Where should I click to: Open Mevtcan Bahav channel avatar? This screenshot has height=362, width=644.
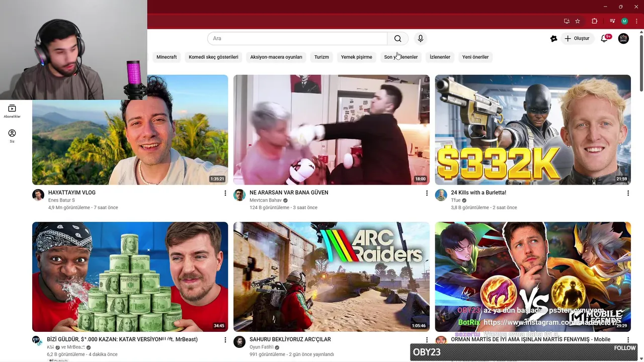pyautogui.click(x=239, y=195)
